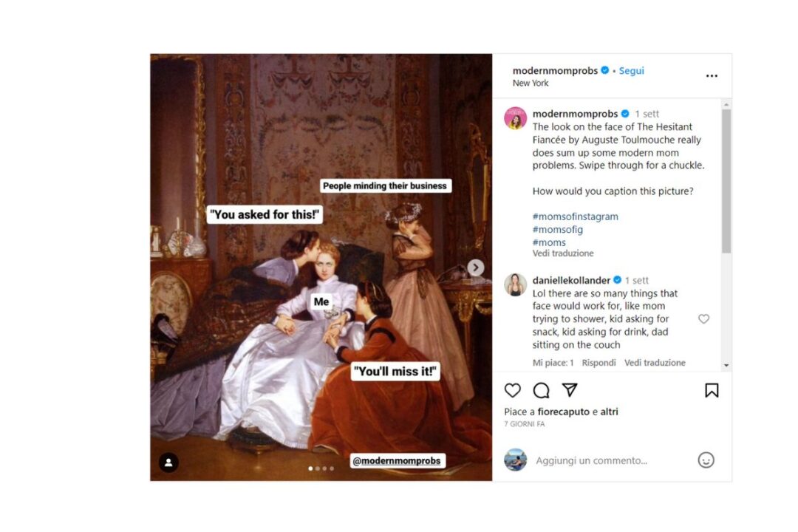
Task: Open the comments scrollbar down arrow
Action: tap(726, 365)
